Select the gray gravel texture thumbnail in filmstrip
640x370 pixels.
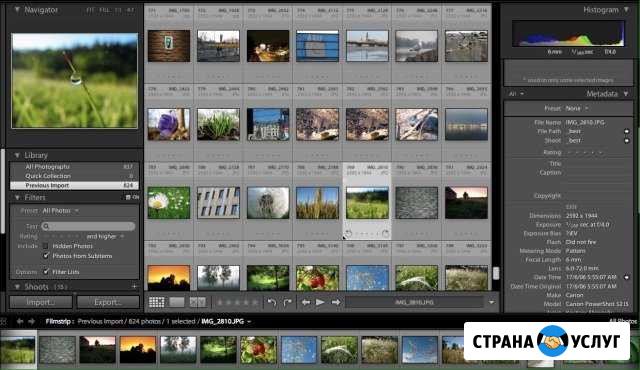click(x=57, y=350)
